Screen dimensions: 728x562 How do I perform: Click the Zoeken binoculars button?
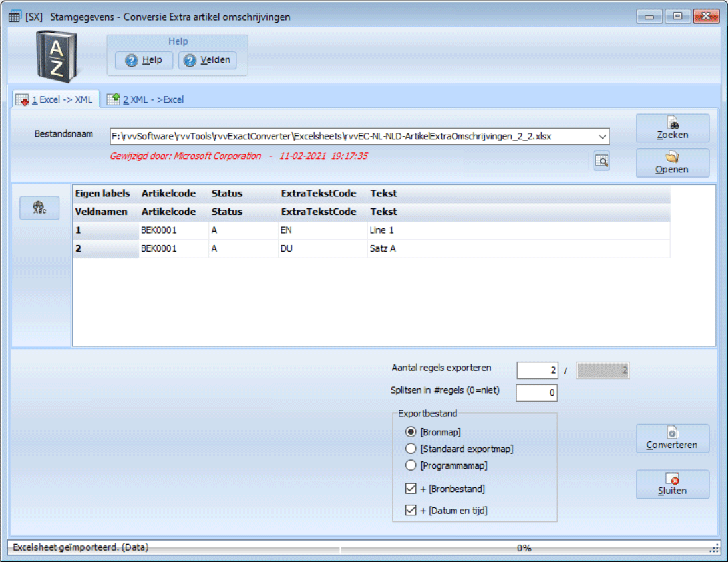[672, 128]
